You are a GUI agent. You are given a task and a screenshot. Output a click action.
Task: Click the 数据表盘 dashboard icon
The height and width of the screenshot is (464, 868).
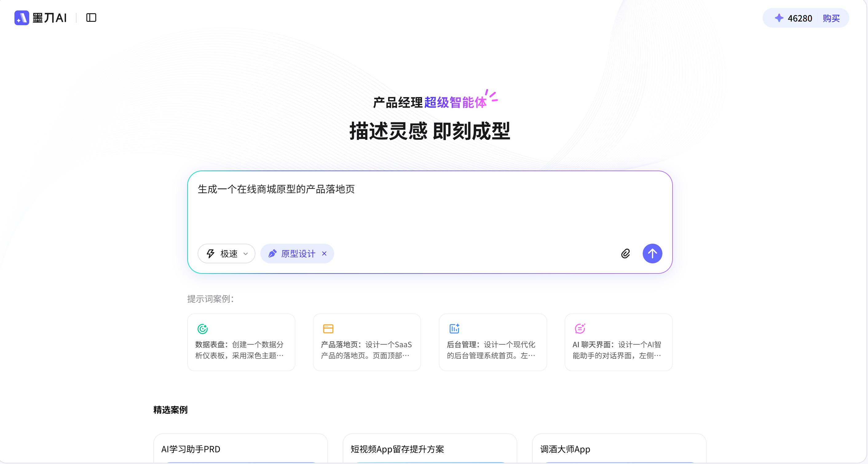point(202,328)
